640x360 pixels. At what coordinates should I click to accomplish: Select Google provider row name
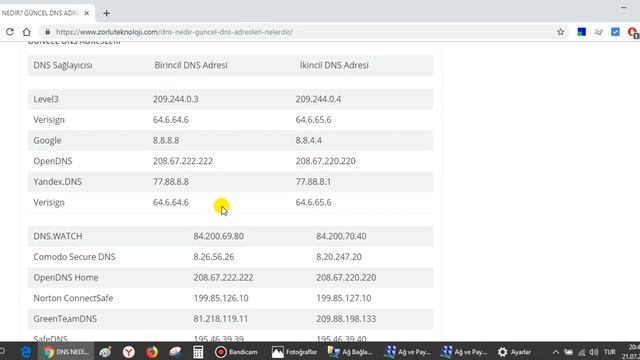click(47, 140)
